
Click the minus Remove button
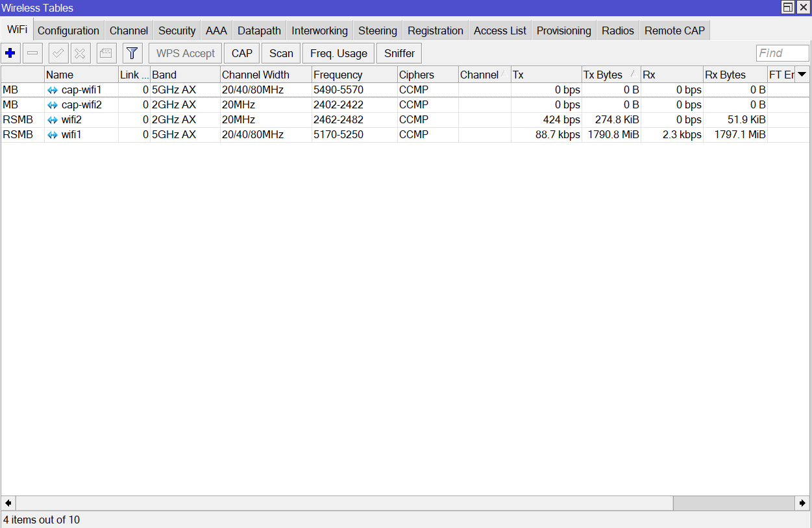pyautogui.click(x=32, y=53)
